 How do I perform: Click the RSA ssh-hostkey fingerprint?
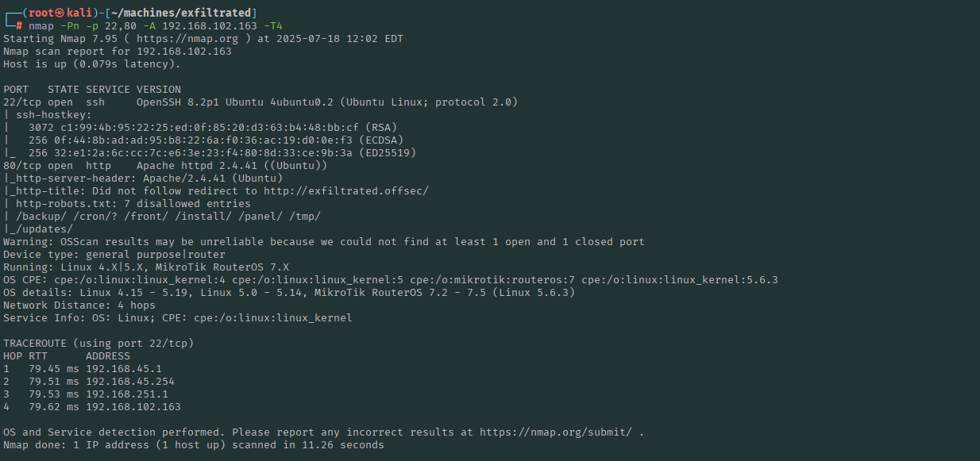[x=206, y=127]
